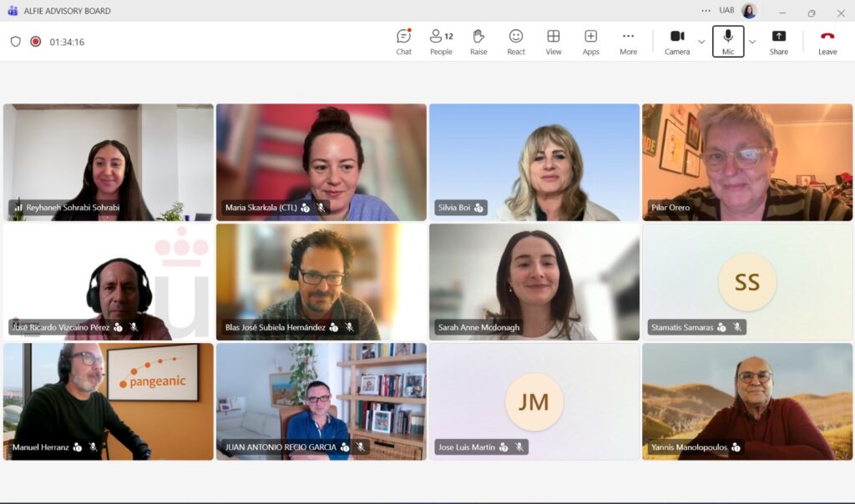Raise your hand
The width and height of the screenshot is (855, 504).
coord(478,41)
